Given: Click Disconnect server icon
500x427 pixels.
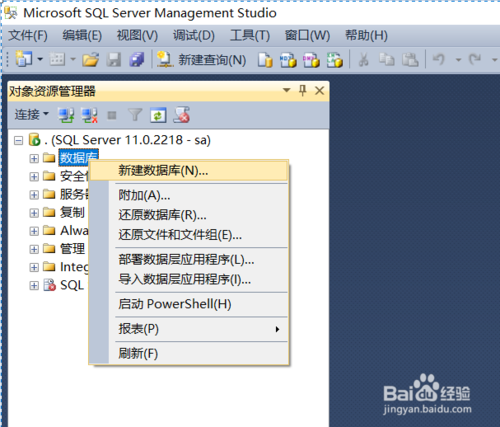Looking at the screenshot, I should pyautogui.click(x=89, y=115).
